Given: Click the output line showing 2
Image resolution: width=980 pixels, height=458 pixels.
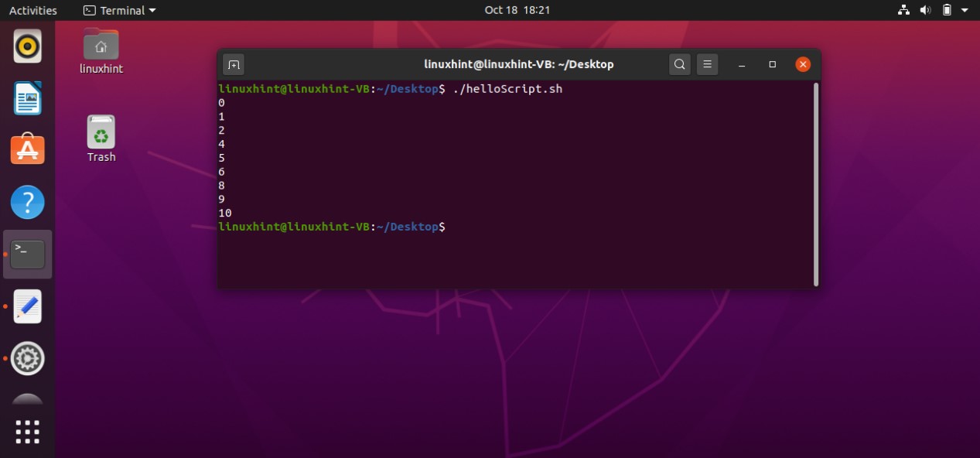Looking at the screenshot, I should pos(222,130).
